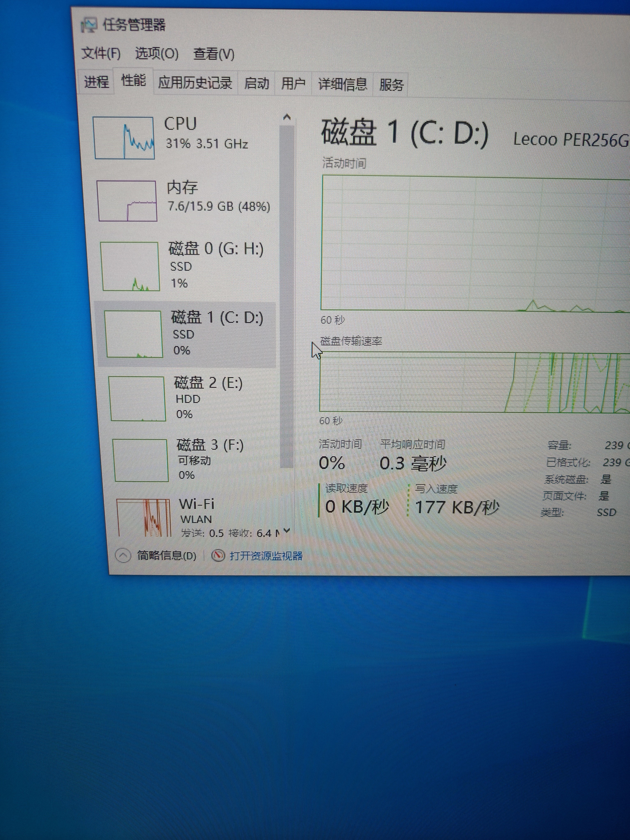Collapse to 简略信息(D) via the chevron icon
The width and height of the screenshot is (630, 840).
[123, 556]
